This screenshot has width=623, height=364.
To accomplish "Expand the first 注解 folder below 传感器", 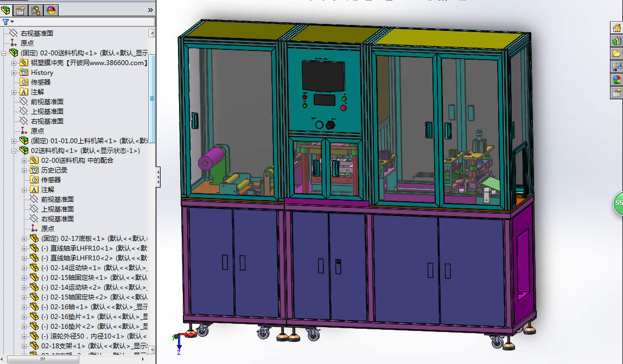I will [x=14, y=92].
